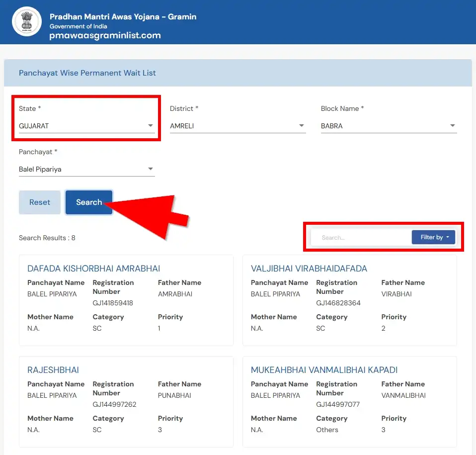
Task: Select registration number GJ144997077
Action: (x=338, y=404)
